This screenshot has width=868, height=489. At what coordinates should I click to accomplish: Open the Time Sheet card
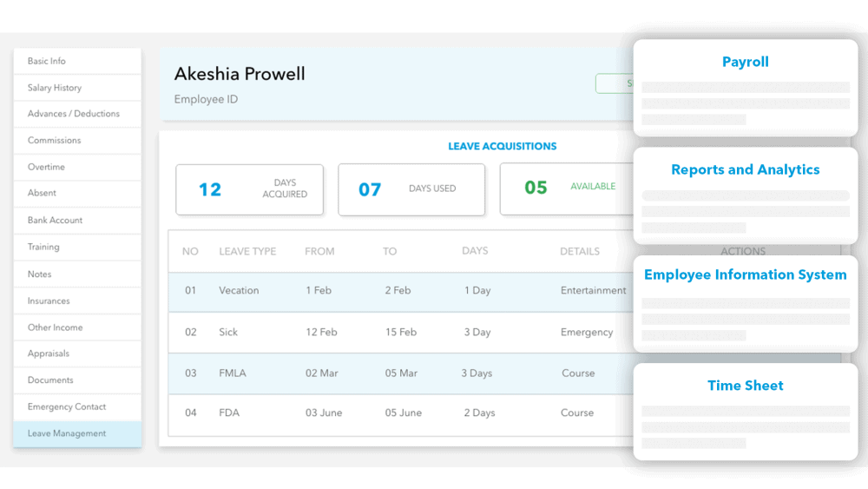click(x=745, y=410)
